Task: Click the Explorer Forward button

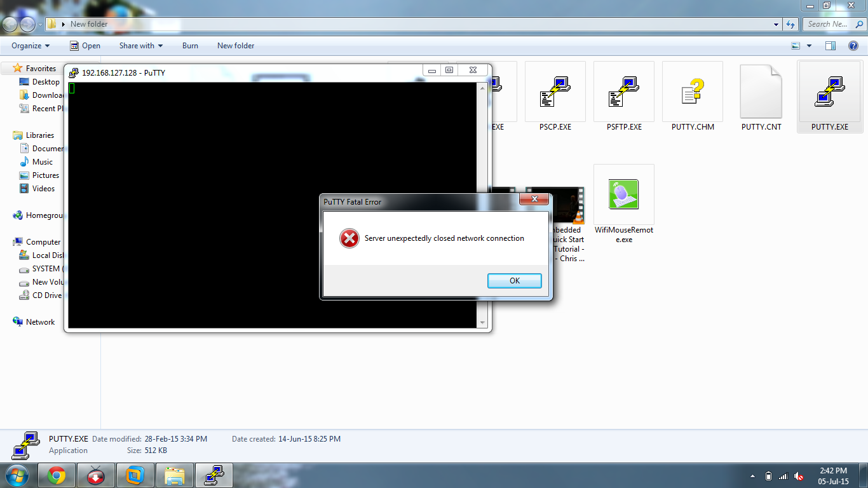Action: (x=28, y=24)
